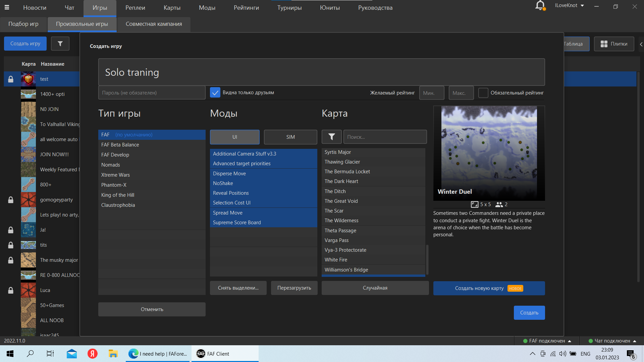Select 'Theta Passage' map

(x=373, y=231)
